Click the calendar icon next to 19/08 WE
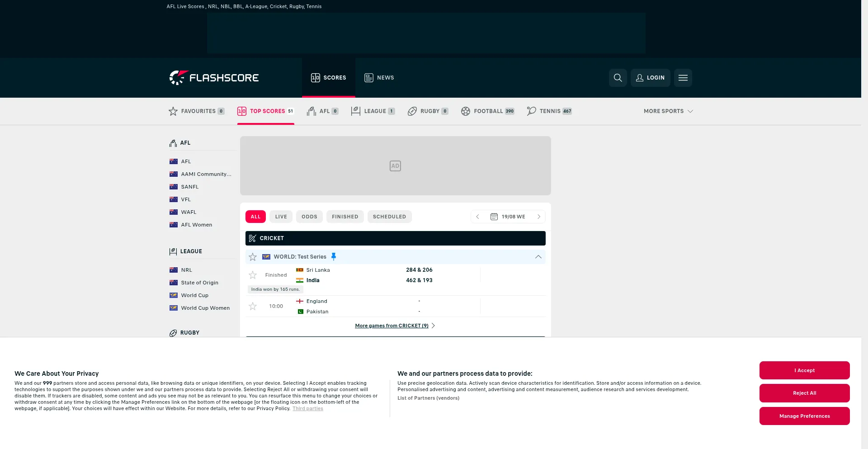 click(x=494, y=217)
